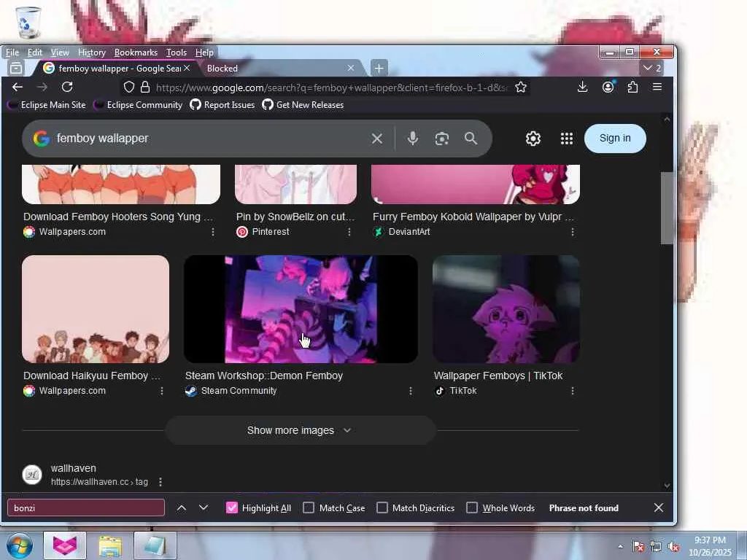Viewport: 747px width, 560px height.
Task: Start a voice search with the microphone
Action: [413, 139]
